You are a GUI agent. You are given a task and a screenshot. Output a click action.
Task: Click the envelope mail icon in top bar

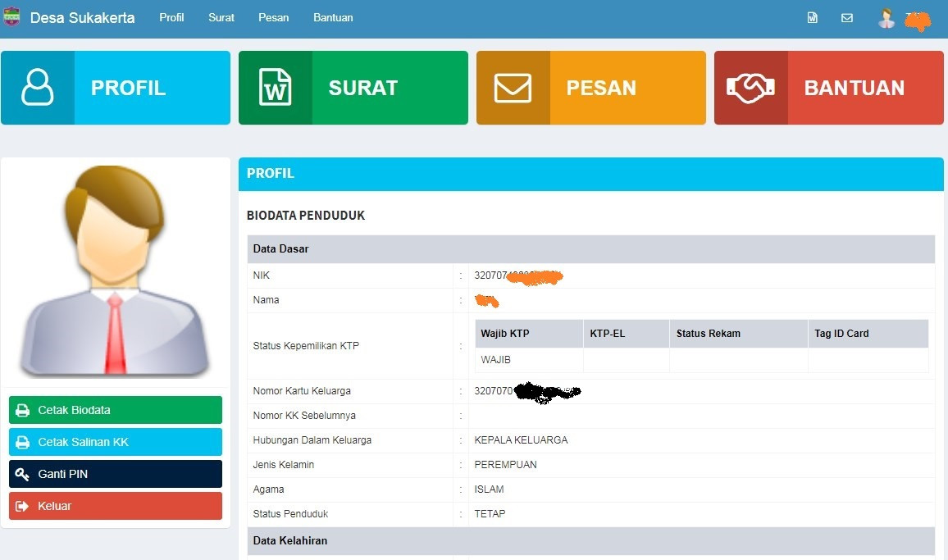coord(847,17)
